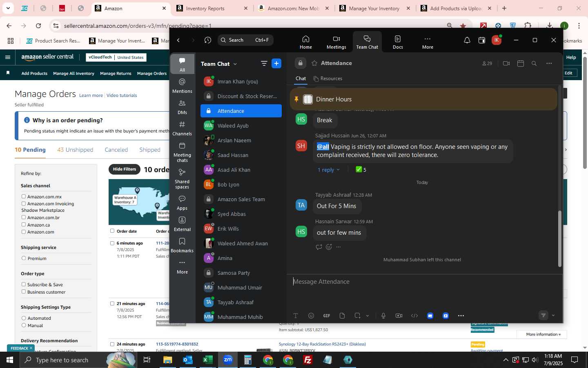Check Amazon.ca sales channel
Screen dimensions: 588x368
point(24,224)
